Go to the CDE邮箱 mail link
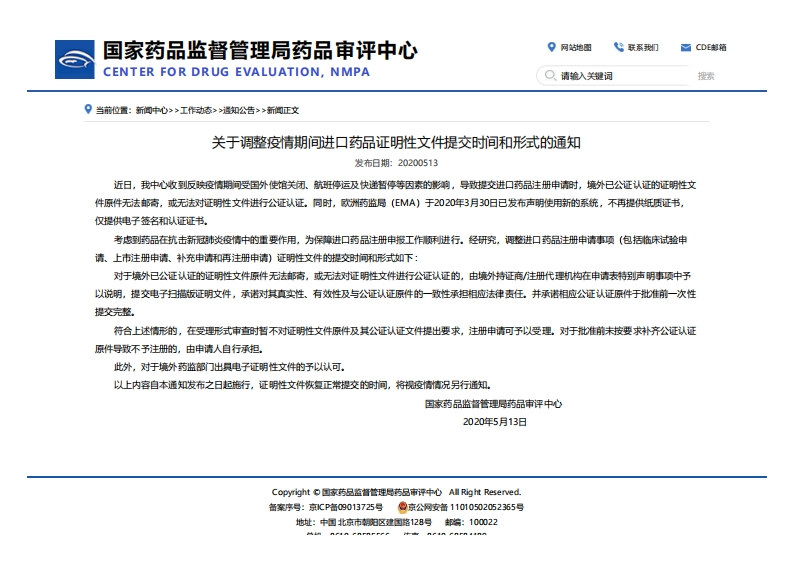 click(711, 47)
